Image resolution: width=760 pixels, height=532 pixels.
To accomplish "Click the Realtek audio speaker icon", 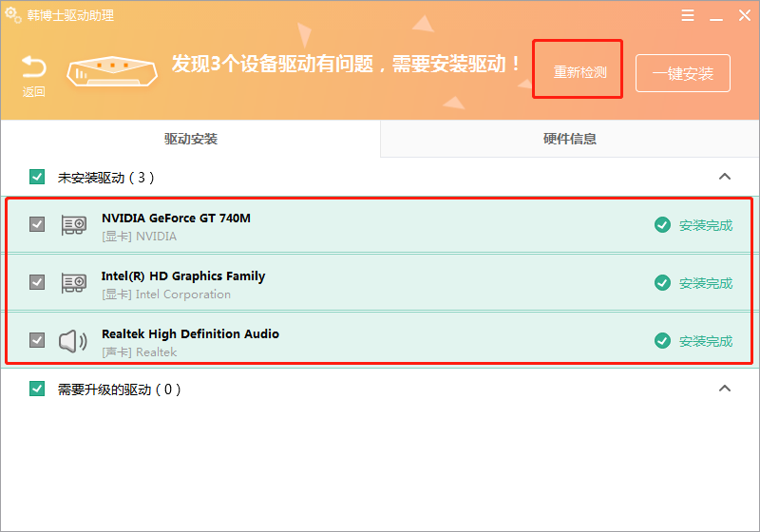I will click(x=73, y=341).
